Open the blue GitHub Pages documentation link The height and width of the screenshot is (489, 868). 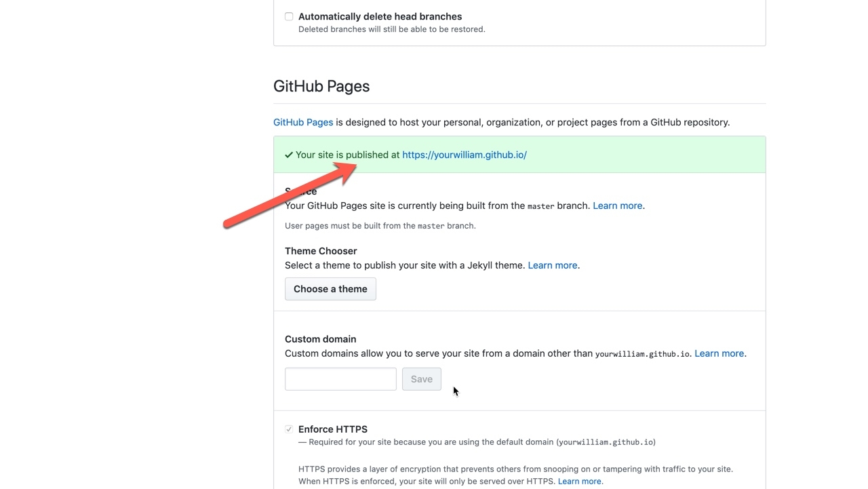pos(302,122)
